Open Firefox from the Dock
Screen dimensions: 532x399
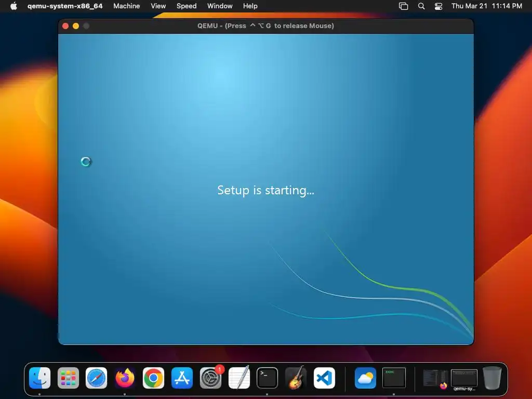[125, 378]
